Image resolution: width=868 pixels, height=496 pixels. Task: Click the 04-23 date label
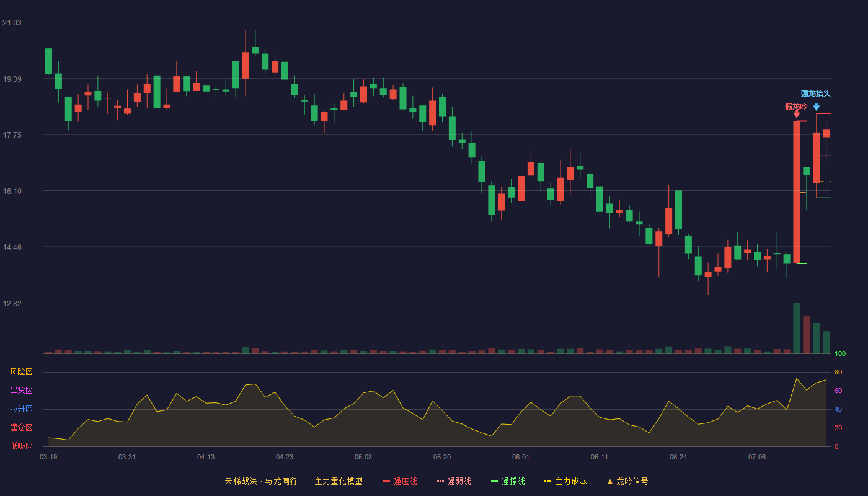pyautogui.click(x=285, y=457)
